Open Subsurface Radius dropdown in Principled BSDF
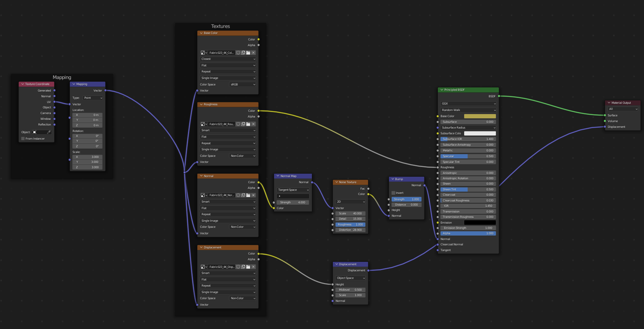This screenshot has width=644, height=329. click(468, 127)
